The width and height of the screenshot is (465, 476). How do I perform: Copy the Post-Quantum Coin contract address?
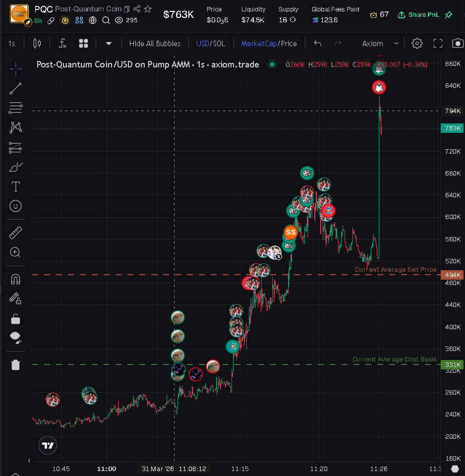(126, 9)
